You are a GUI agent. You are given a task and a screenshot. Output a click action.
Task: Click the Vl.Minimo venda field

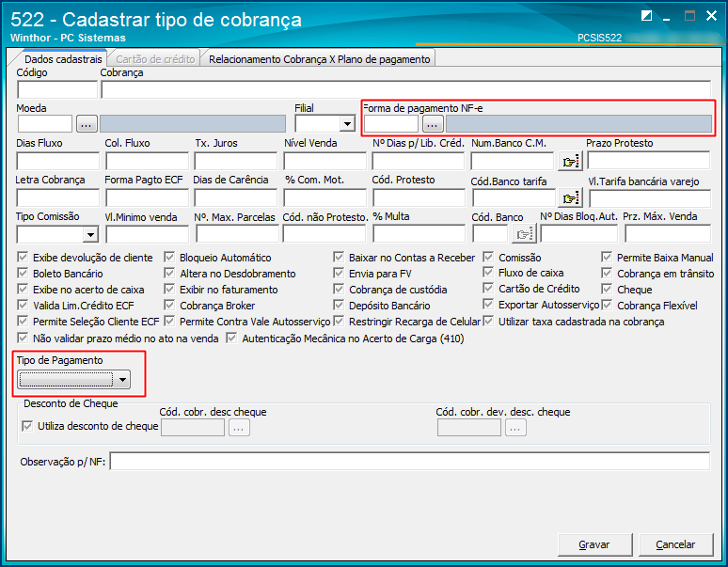[147, 234]
